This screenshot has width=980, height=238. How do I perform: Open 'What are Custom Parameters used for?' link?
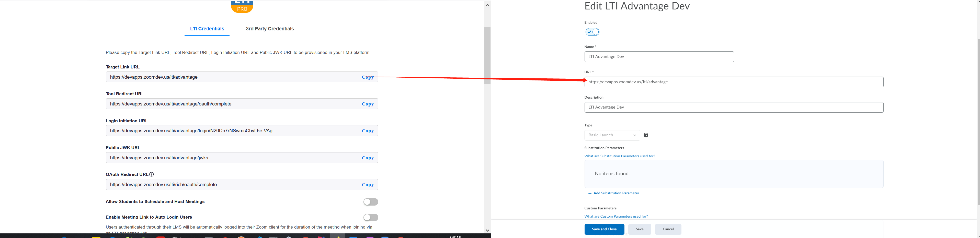[616, 216]
